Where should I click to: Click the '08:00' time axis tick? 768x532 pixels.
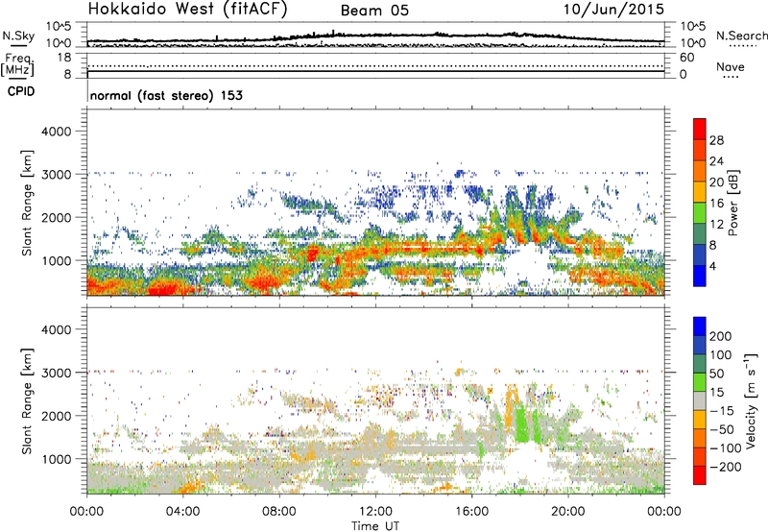(x=278, y=512)
